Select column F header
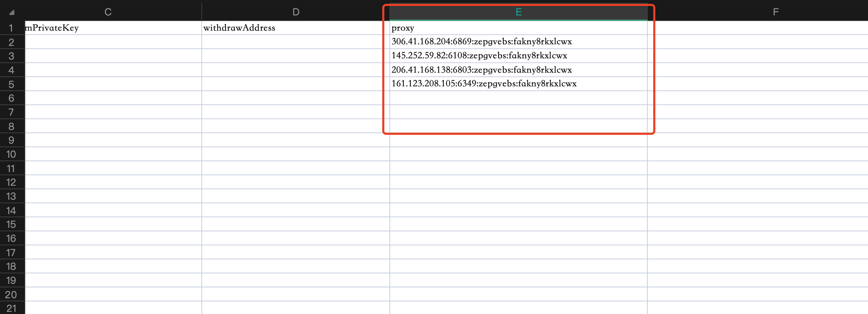The height and width of the screenshot is (314, 868). tap(776, 12)
